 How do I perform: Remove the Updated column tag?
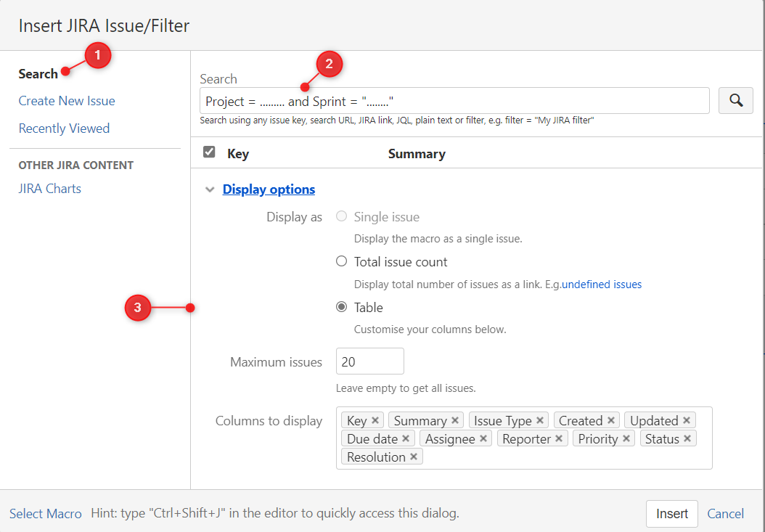point(687,420)
